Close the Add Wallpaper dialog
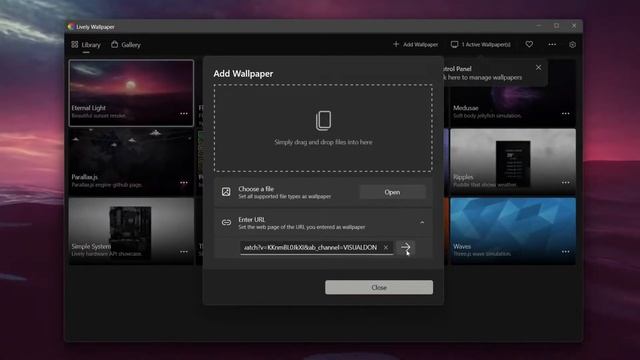This screenshot has width=640, height=360. (x=379, y=287)
